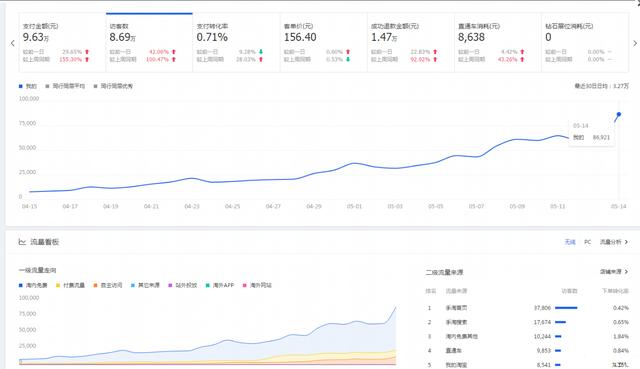Click the chevron next to 流量分析
The image size is (640, 369).
[627, 242]
